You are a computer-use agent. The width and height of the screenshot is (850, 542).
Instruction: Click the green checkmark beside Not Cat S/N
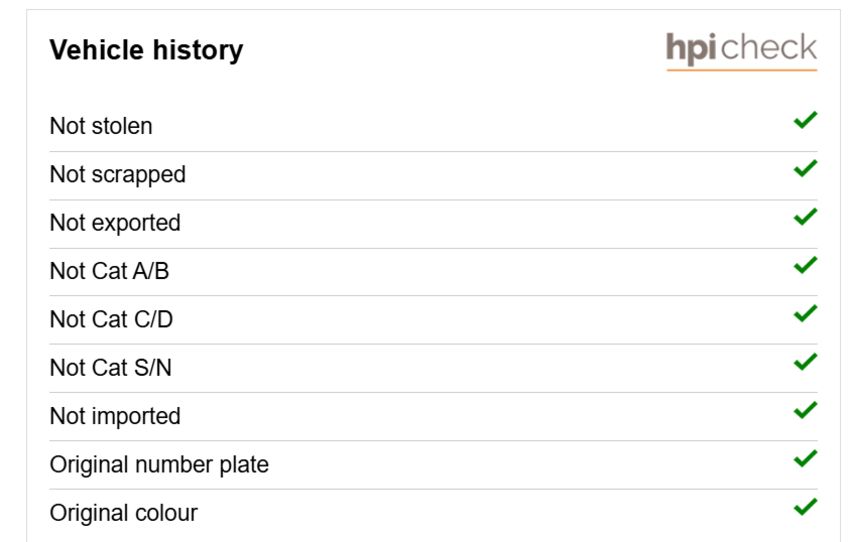click(x=806, y=361)
